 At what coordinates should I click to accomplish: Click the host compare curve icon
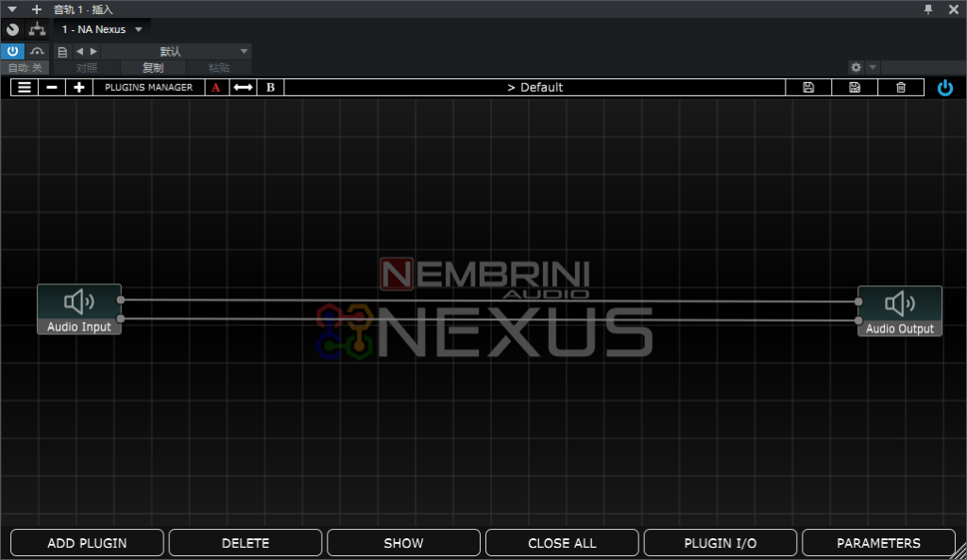tap(37, 51)
